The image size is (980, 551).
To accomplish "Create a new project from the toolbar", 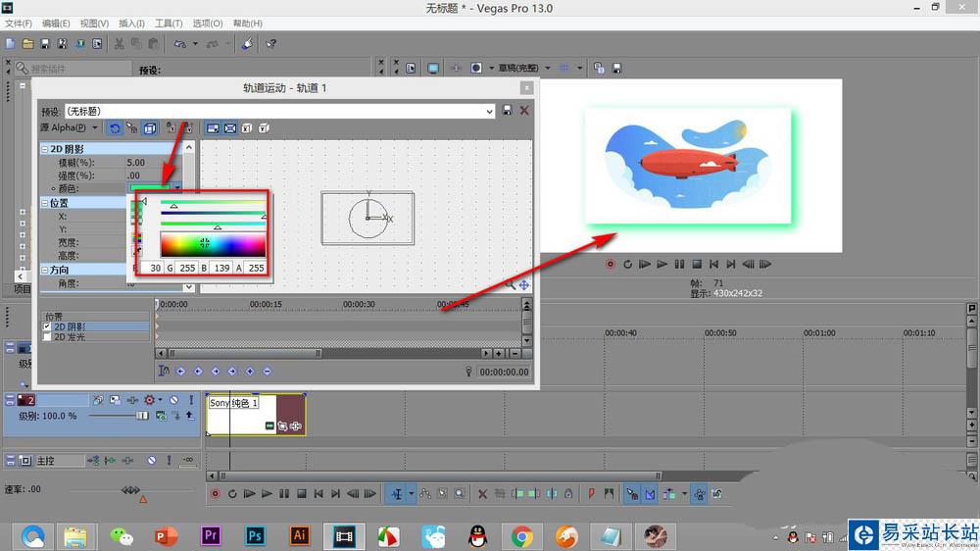I will [10, 44].
